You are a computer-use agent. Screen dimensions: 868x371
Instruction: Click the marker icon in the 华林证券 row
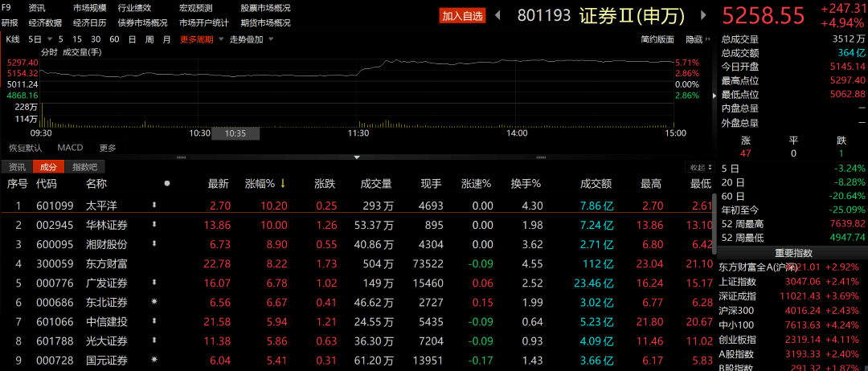pyautogui.click(x=154, y=225)
